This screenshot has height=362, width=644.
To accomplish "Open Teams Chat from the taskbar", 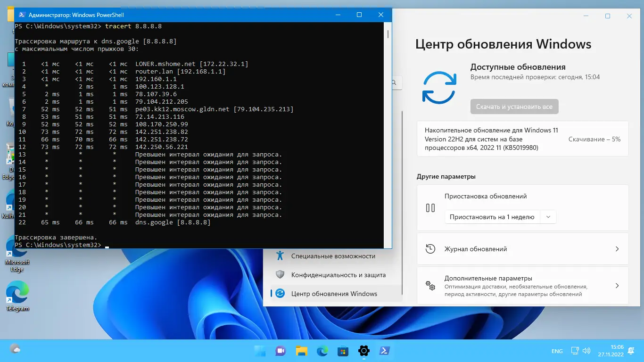I will 281,351.
